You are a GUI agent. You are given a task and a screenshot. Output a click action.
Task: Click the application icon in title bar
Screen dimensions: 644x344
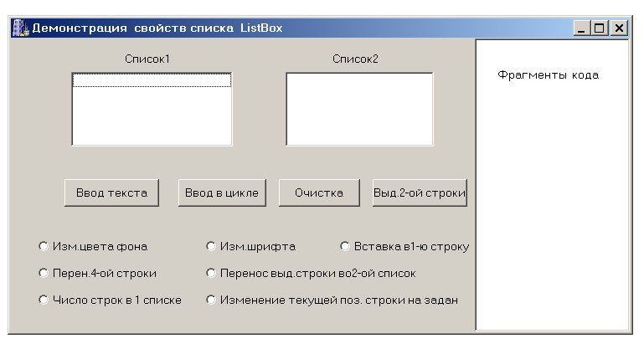20,28
